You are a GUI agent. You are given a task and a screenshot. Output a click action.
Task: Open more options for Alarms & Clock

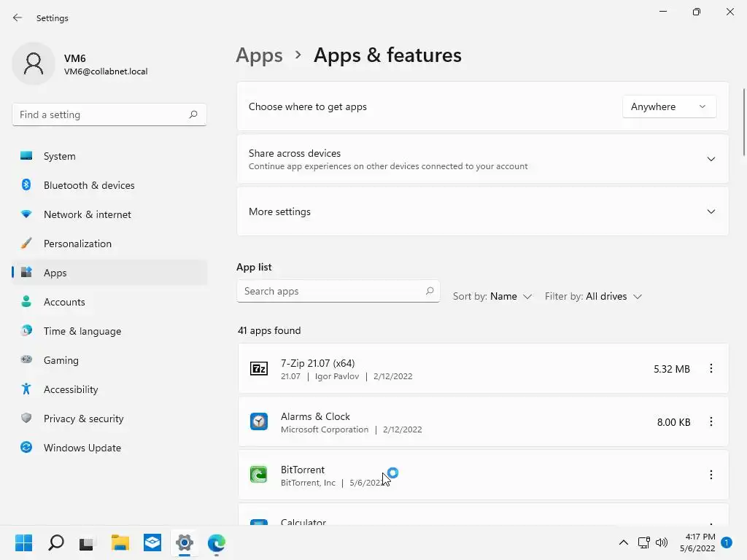coord(711,421)
